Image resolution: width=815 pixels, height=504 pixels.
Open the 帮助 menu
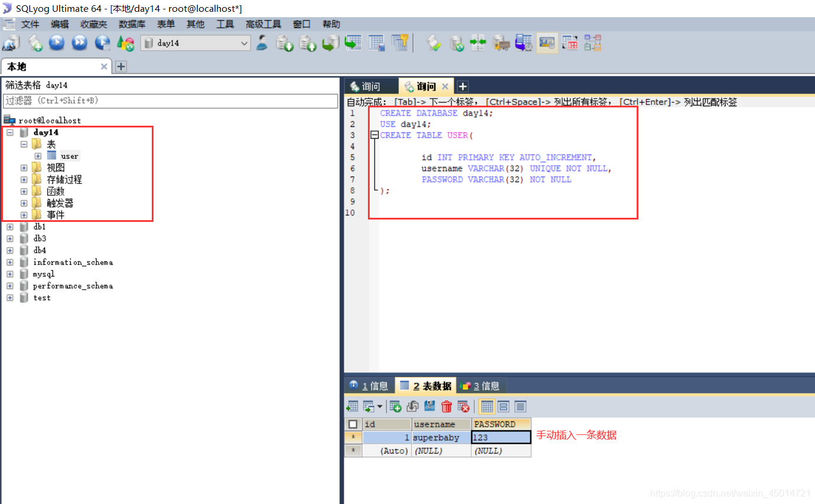(x=331, y=24)
